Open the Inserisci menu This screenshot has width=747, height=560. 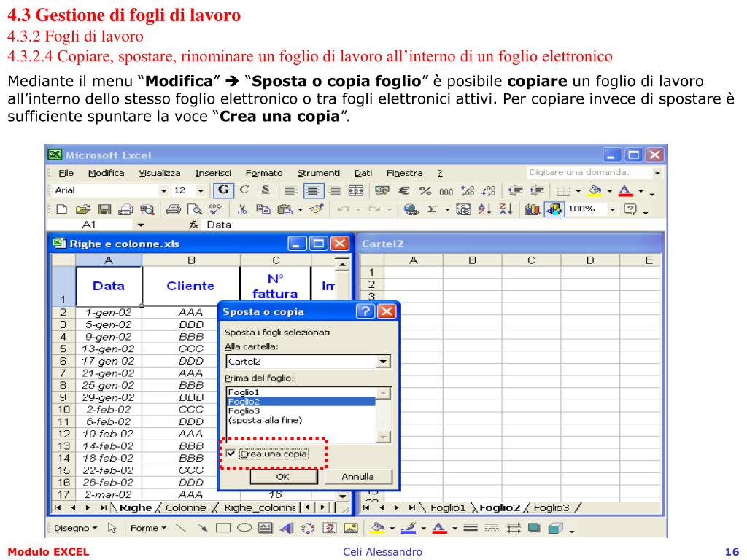tap(213, 173)
